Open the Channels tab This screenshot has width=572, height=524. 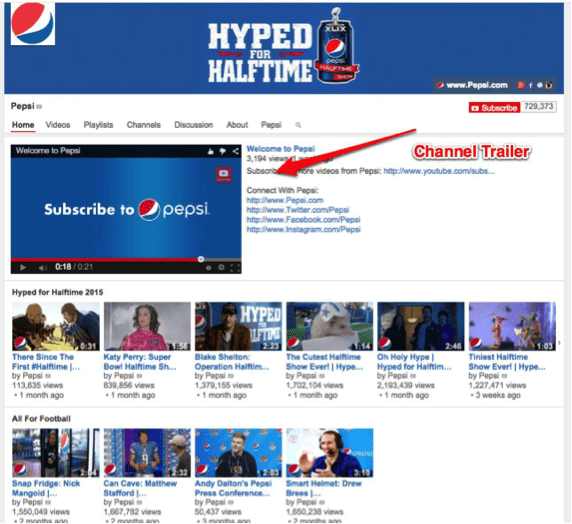[143, 125]
